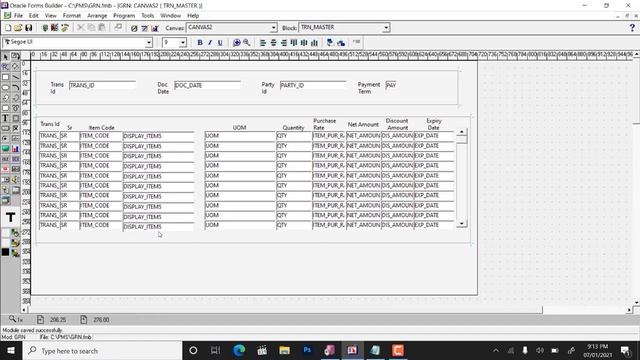The width and height of the screenshot is (640, 360).
Task: Open an existing form file
Action: [x=18, y=28]
